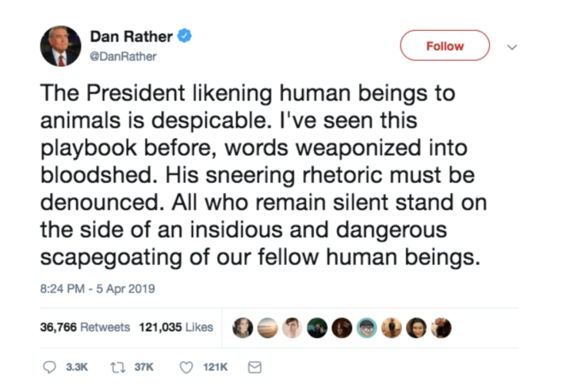Screen dimensions: 566x392
Task: Like the tweet with heart icon
Action: (x=185, y=367)
